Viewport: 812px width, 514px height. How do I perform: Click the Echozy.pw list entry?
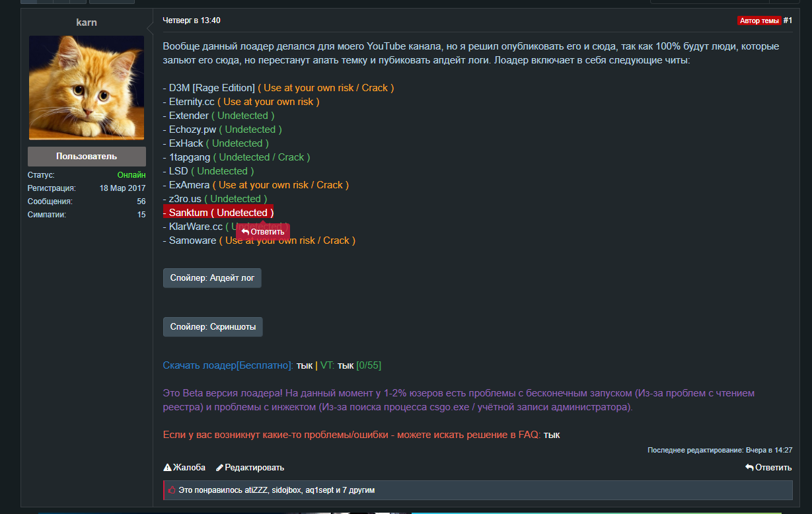(x=223, y=129)
